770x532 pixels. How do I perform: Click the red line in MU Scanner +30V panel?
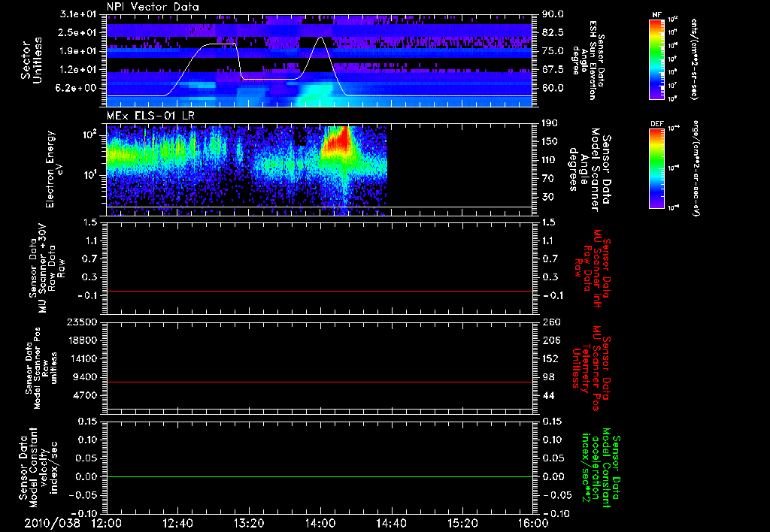click(320, 291)
